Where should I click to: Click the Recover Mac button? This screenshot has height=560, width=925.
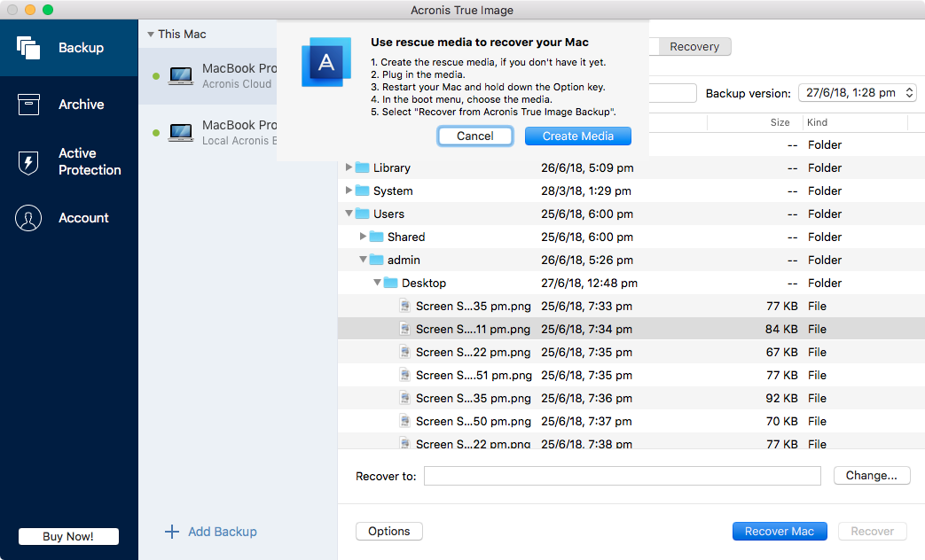point(779,531)
